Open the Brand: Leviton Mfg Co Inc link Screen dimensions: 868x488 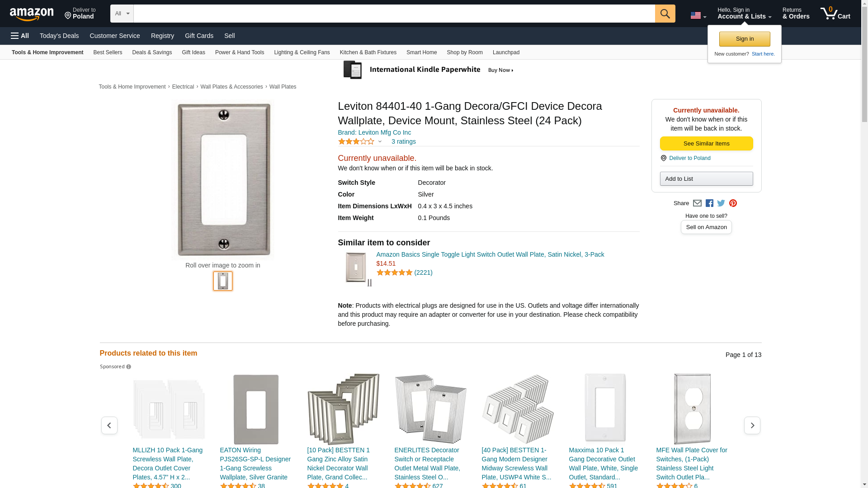[x=374, y=132]
